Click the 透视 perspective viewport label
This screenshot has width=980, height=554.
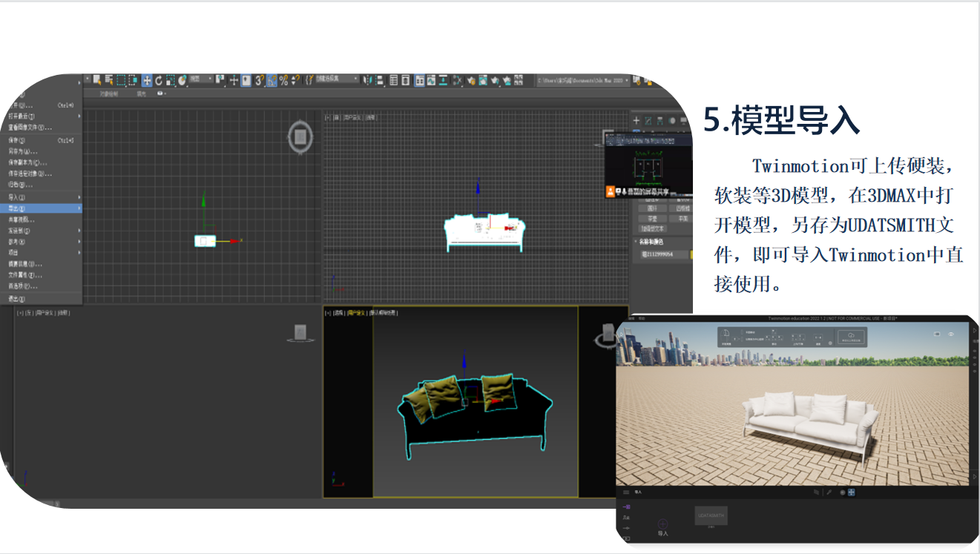tap(339, 313)
